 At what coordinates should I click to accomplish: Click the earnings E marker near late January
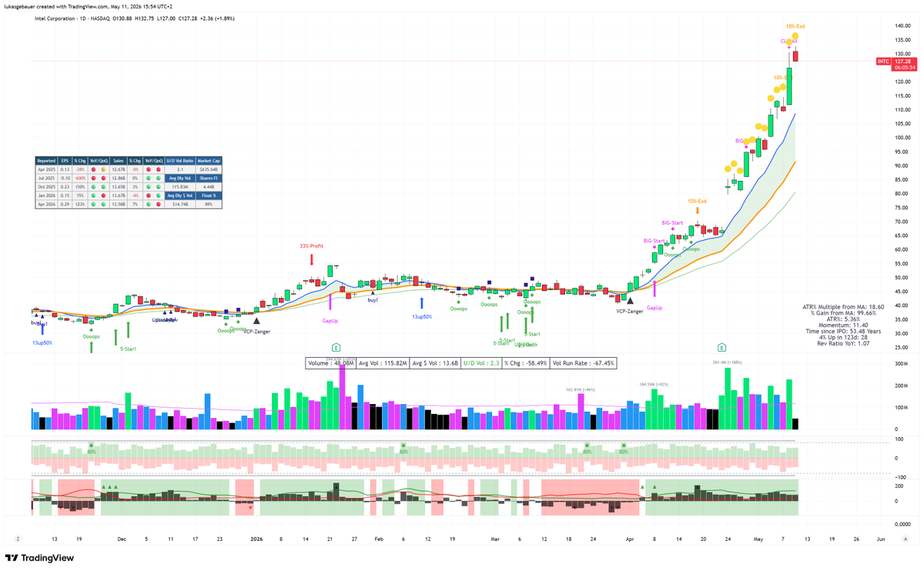pyautogui.click(x=336, y=348)
